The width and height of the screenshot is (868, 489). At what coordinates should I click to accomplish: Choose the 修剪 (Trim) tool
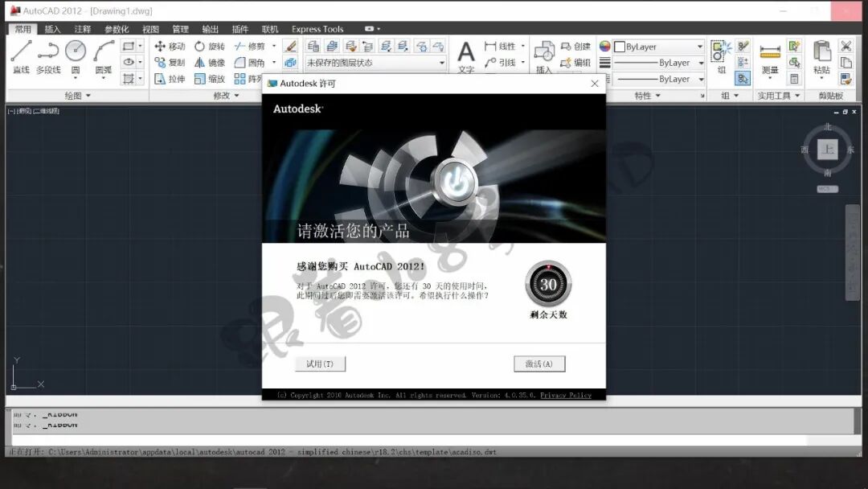pyautogui.click(x=250, y=46)
